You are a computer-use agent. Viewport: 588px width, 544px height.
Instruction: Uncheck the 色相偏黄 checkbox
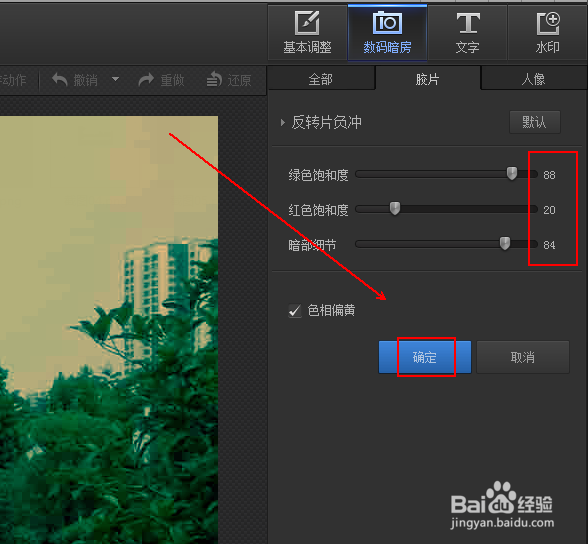295,310
